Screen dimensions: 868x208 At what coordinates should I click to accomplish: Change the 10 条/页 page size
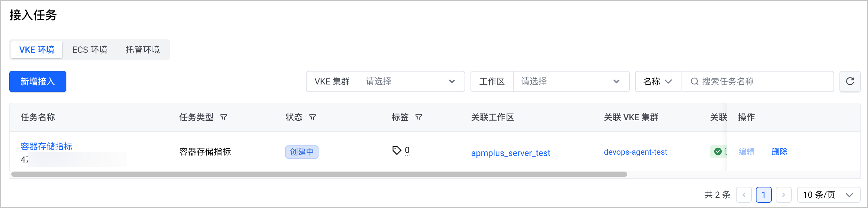[828, 194]
